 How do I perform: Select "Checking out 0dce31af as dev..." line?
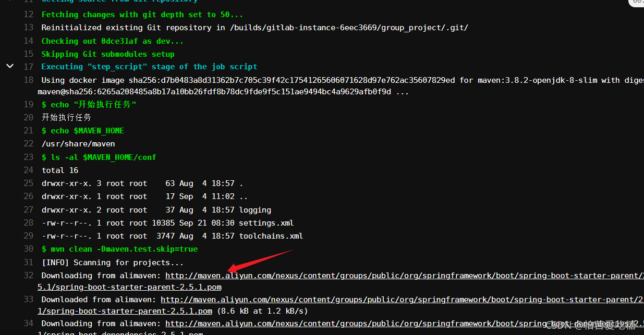(x=113, y=41)
